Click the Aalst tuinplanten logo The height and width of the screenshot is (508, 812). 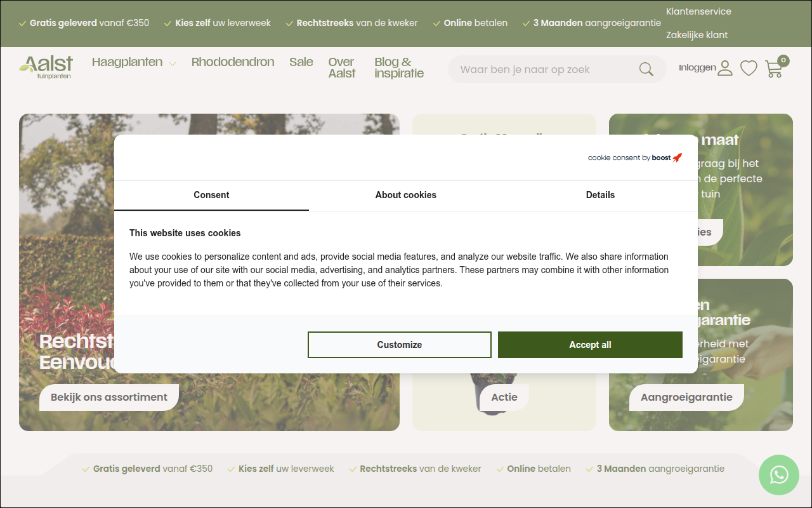click(x=46, y=67)
